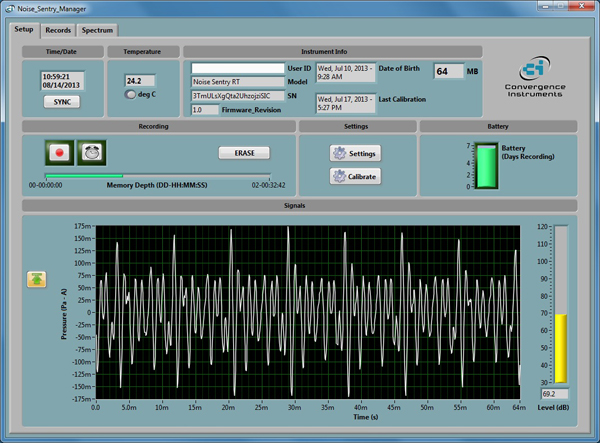Click the Battery (Days Recording) label
600x443 pixels.
click(528, 152)
